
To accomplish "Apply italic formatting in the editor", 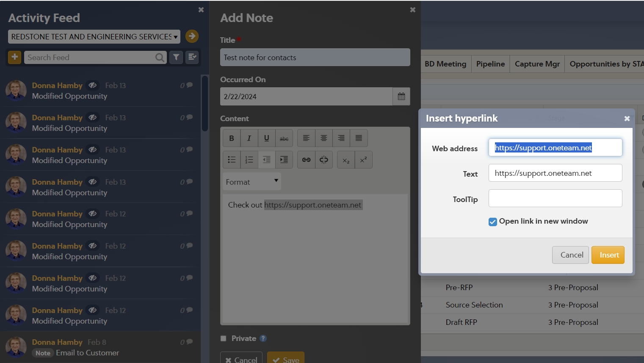I will click(249, 138).
